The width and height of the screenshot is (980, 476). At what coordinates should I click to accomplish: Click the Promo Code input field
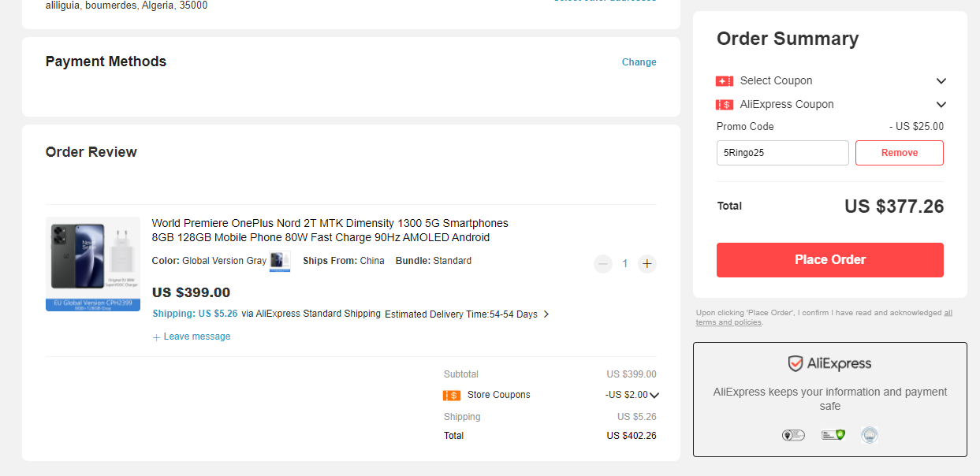coord(783,153)
